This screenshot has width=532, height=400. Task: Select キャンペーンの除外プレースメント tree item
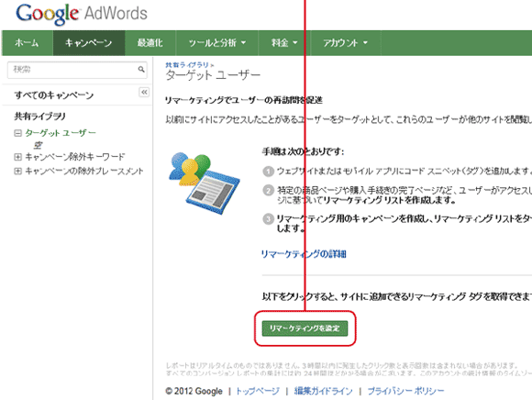click(x=84, y=171)
